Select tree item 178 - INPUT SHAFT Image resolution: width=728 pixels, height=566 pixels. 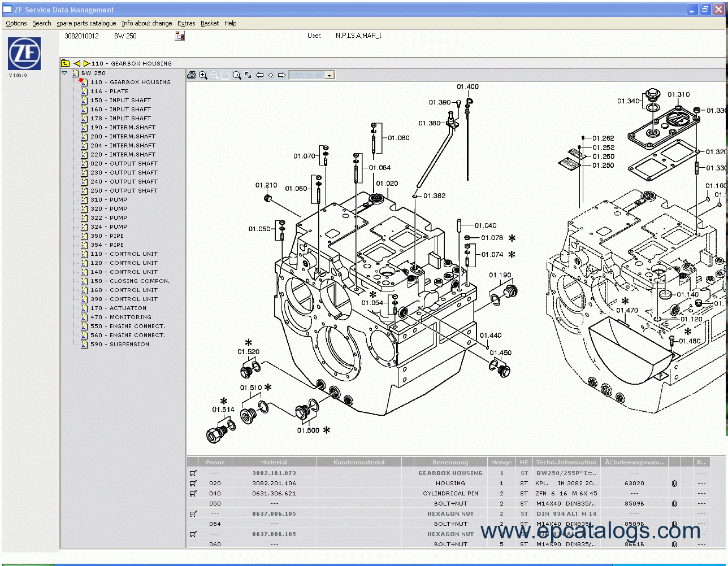coord(120,118)
